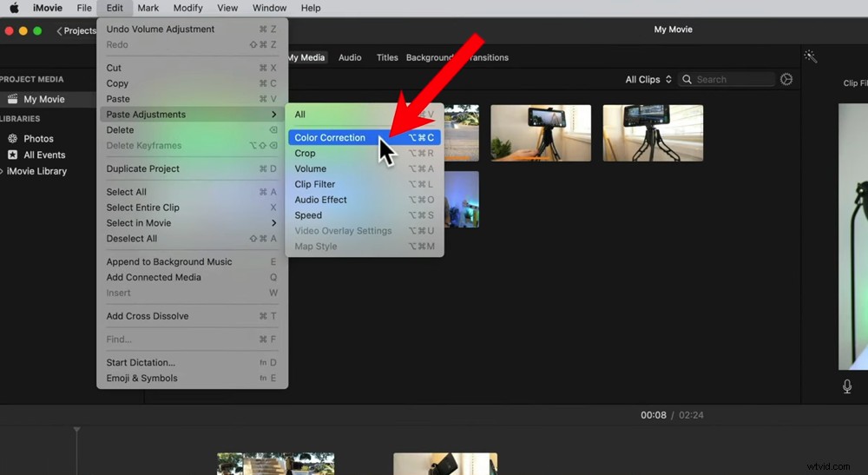Switch to the Titles tab
The width and height of the screenshot is (868, 475).
(387, 57)
